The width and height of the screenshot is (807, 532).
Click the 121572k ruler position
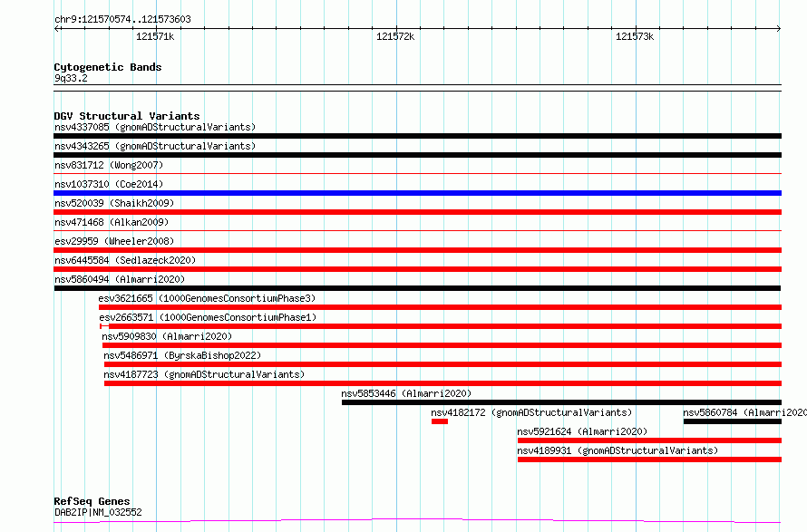[x=395, y=36]
